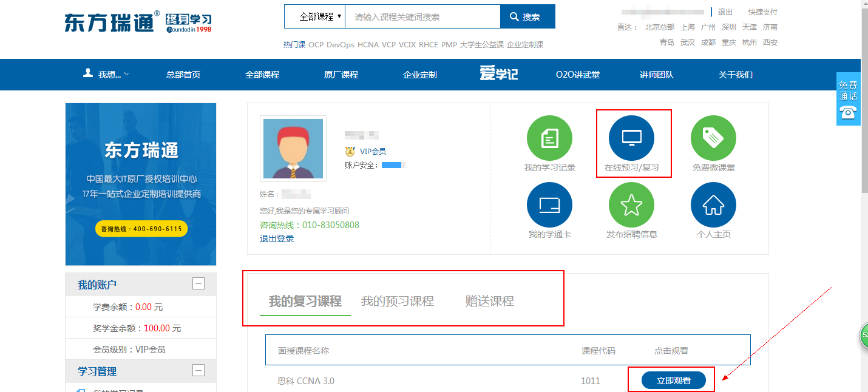The width and height of the screenshot is (868, 392).
Task: Click the 奖学金余额 100.00 元 entry
Action: click(x=137, y=328)
